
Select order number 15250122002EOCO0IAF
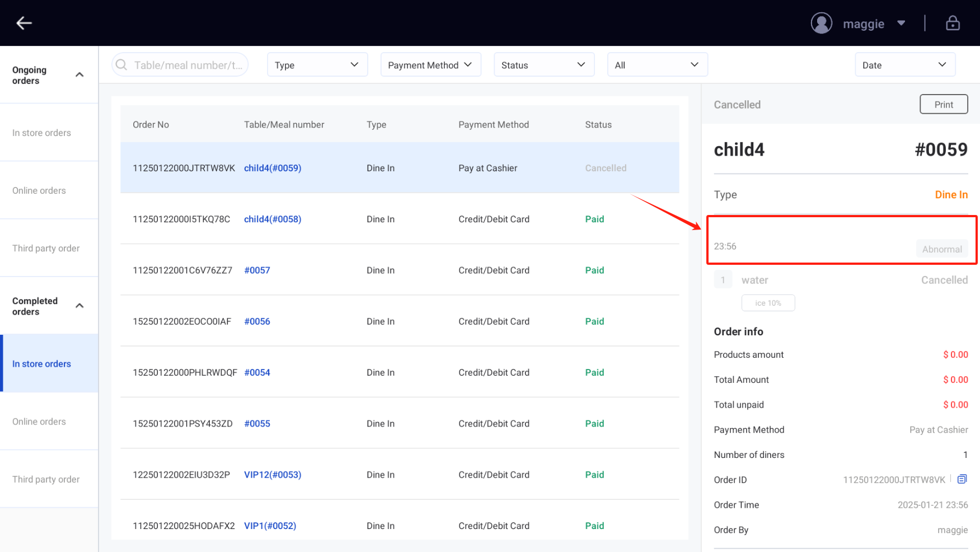tap(182, 321)
